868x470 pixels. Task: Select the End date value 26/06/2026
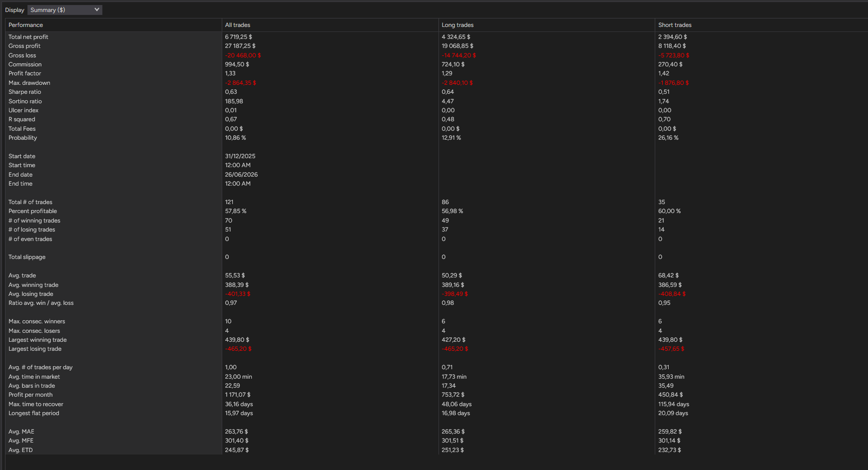coord(242,175)
